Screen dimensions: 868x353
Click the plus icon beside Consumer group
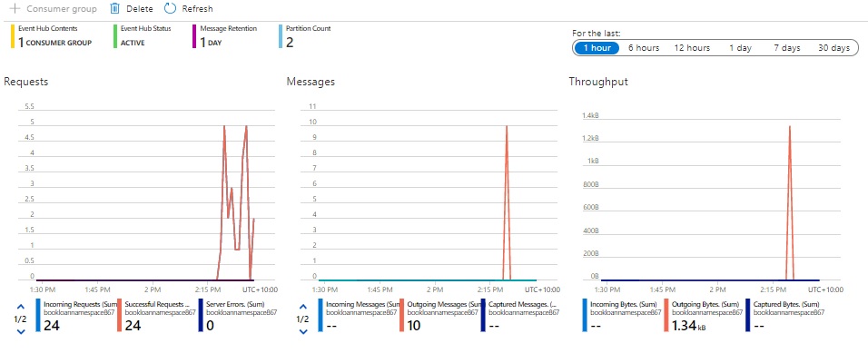[15, 8]
